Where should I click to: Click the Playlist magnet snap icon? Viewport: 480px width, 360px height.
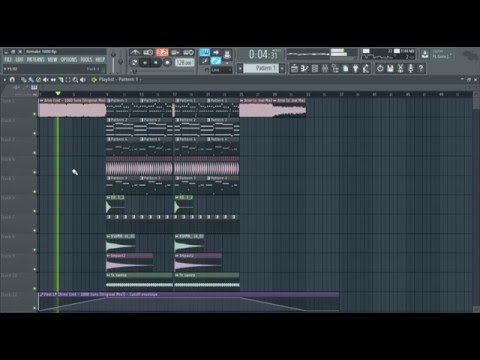pos(12,80)
